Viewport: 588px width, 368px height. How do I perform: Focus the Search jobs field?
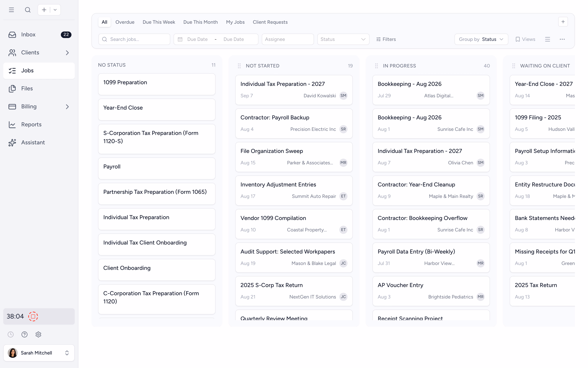click(134, 39)
